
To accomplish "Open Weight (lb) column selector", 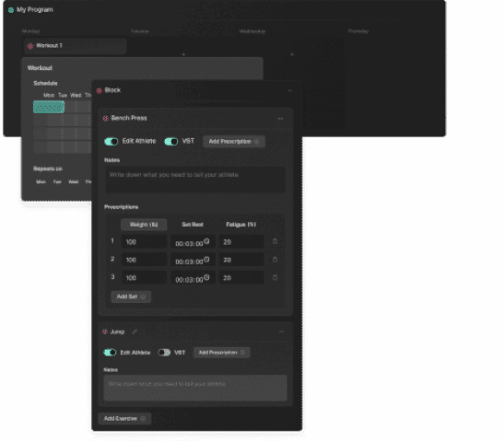I will tap(144, 225).
